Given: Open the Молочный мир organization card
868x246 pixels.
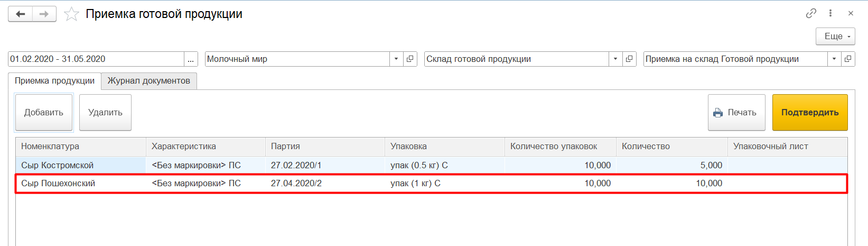Looking at the screenshot, I should point(410,59).
